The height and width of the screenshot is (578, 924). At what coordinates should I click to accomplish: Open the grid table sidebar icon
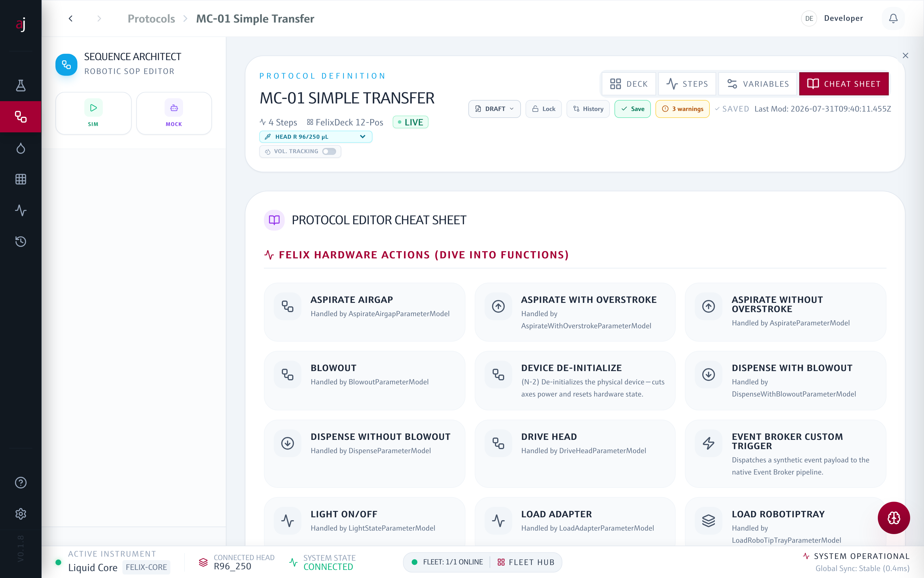tap(21, 179)
